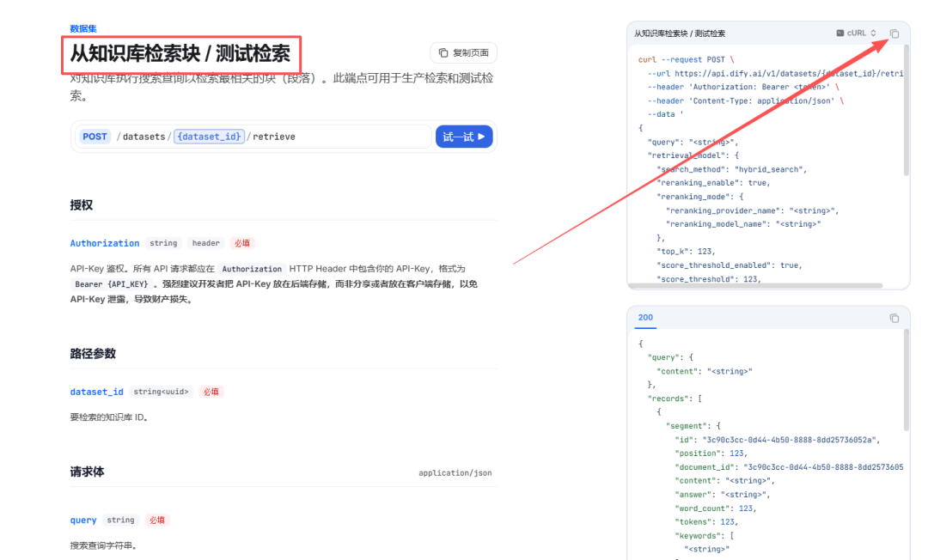Screen dimensions: 928x560
Task: Click the header badge beside Authorization
Action: (x=205, y=243)
